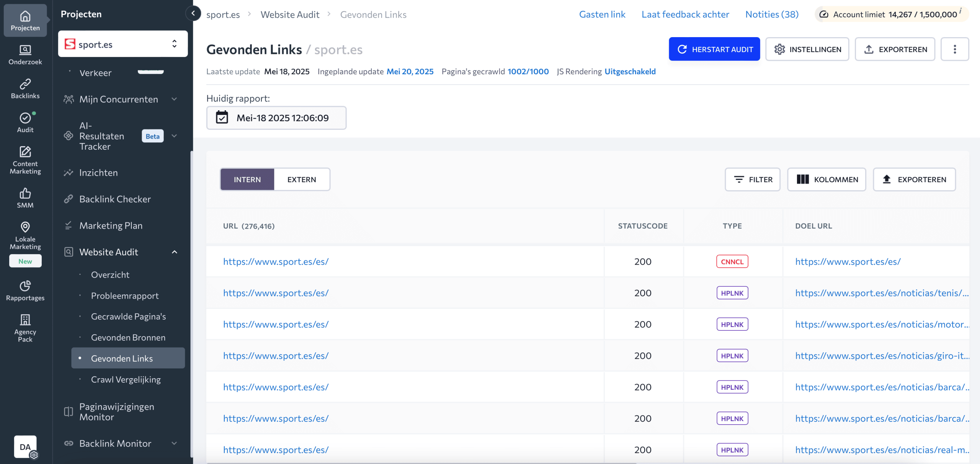Click the STATUSCODE column header
Screen dimensions: 980x464
pos(643,226)
